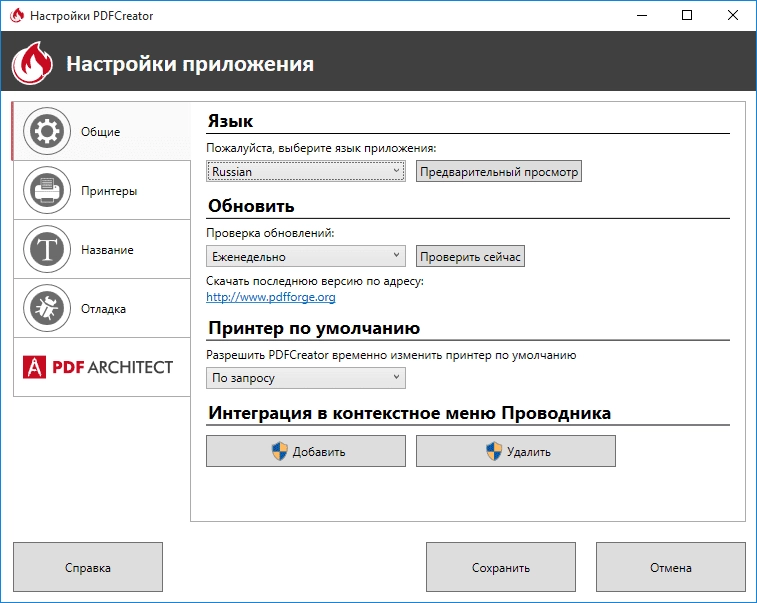
Task: Click Сохранить to save settings
Action: pyautogui.click(x=501, y=567)
